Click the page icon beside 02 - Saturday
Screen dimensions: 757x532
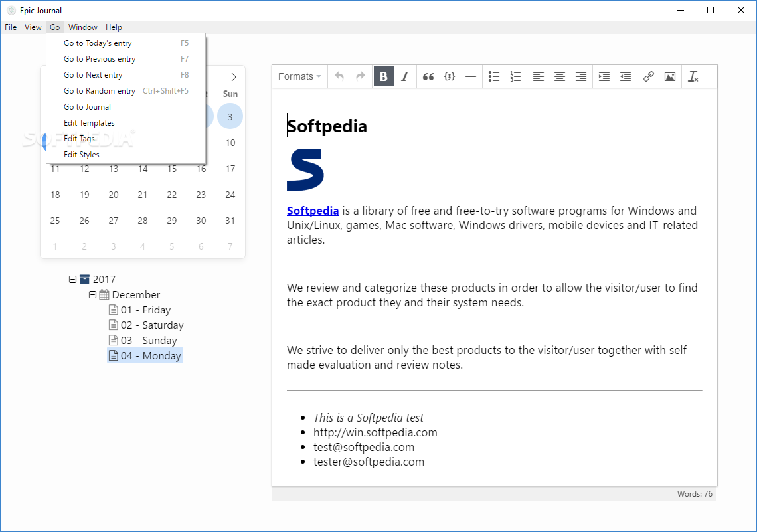click(114, 325)
